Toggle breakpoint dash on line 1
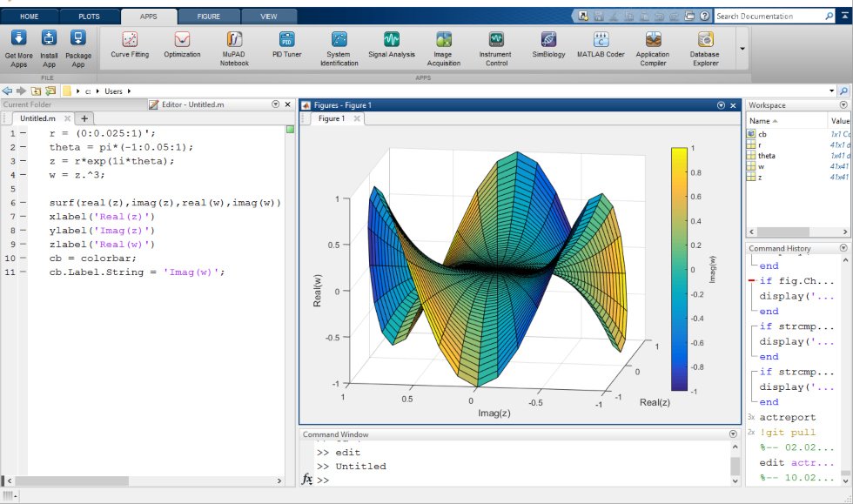This screenshot has width=853, height=504. (x=23, y=133)
